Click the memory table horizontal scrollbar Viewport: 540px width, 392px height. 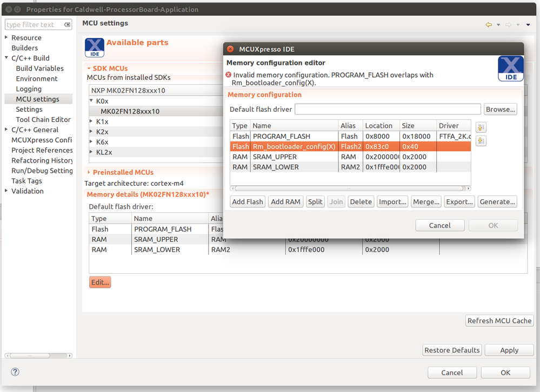[349, 188]
